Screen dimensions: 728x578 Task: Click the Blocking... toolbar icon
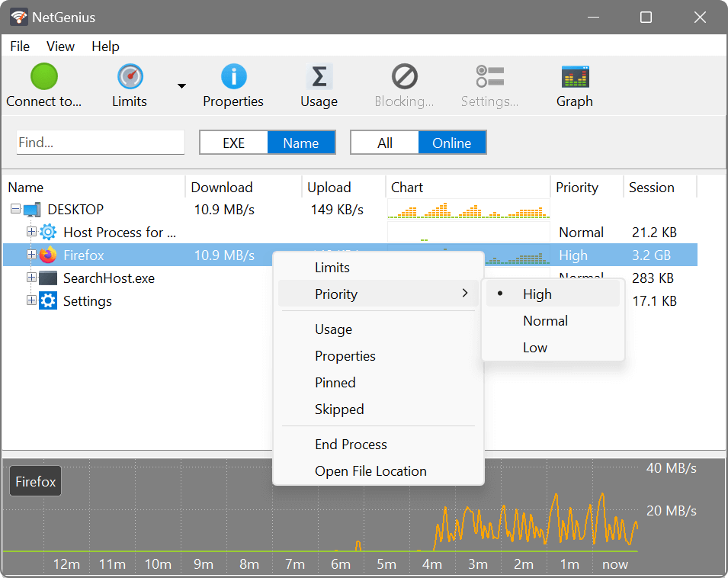404,76
